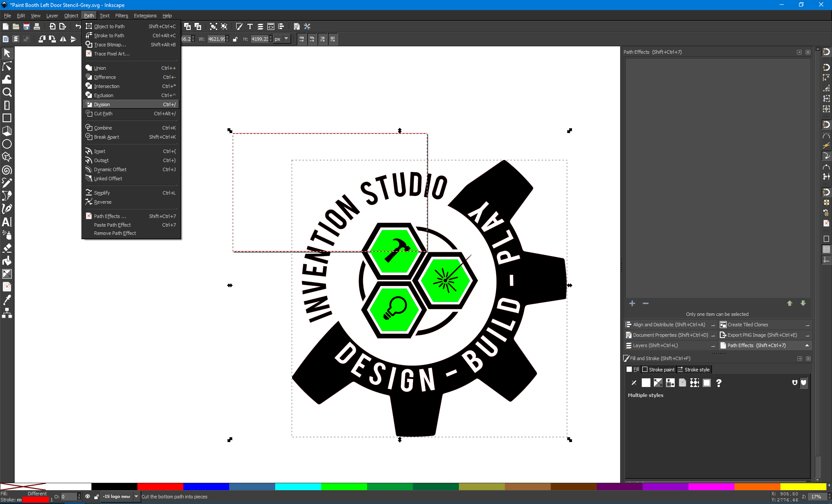Expand Create Tiled Clones panel
The image size is (832, 504).
(765, 325)
